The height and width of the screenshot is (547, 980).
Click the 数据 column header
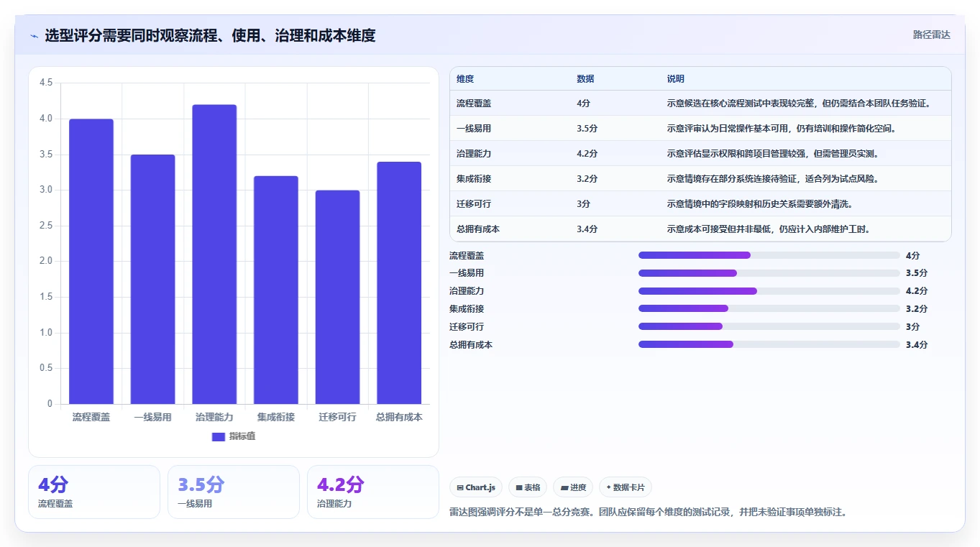585,79
